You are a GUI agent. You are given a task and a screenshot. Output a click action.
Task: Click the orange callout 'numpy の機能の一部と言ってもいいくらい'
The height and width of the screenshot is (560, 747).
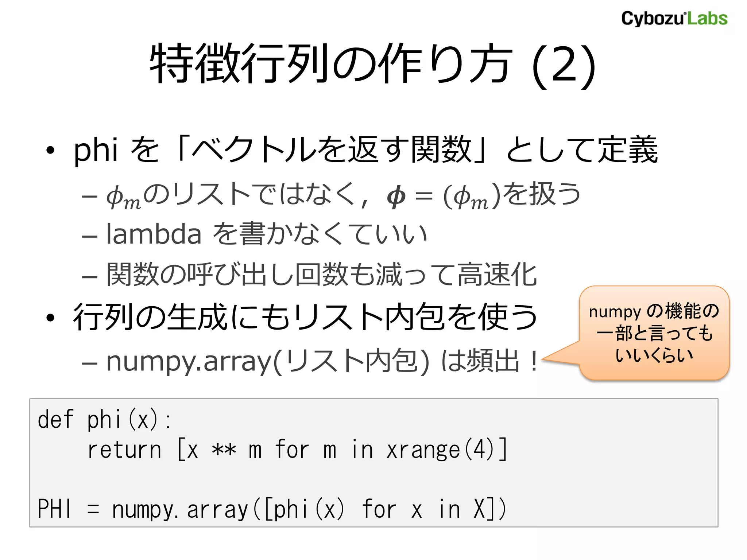[654, 333]
